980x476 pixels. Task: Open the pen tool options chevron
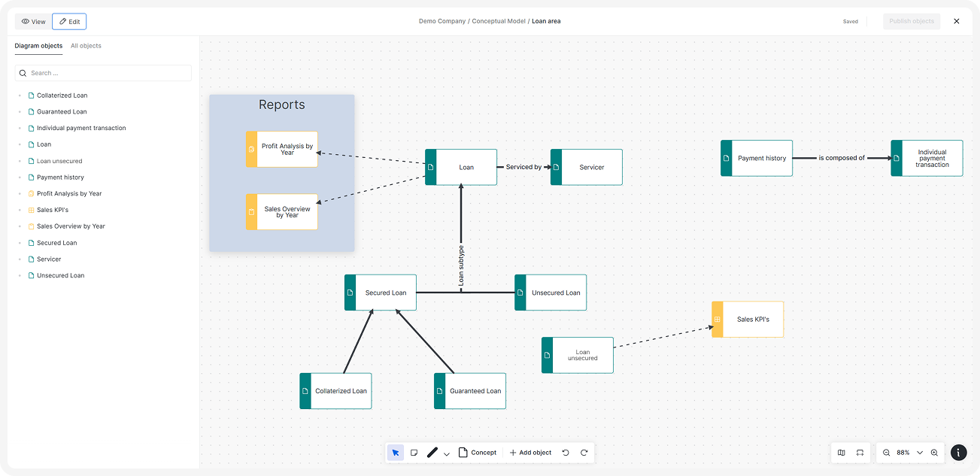tap(446, 453)
